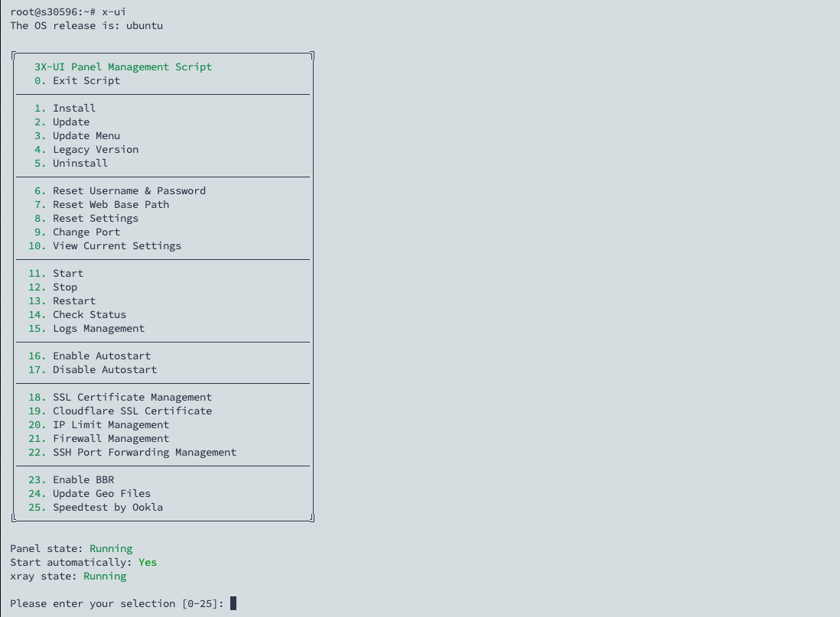Click the Update Menu entry
The height and width of the screenshot is (617, 840).
pyautogui.click(x=86, y=136)
